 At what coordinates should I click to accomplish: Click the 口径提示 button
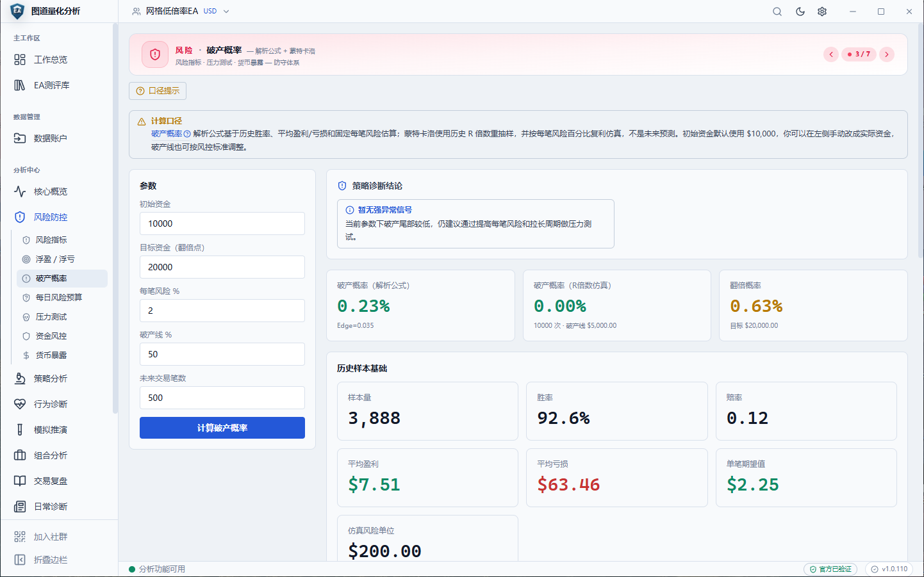(158, 91)
